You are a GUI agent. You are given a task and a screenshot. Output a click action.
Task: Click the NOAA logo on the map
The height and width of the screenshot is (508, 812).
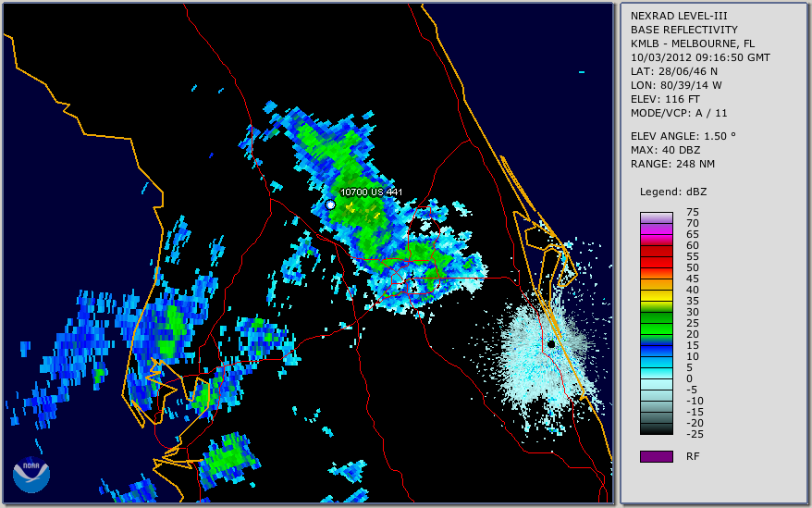pos(31,475)
